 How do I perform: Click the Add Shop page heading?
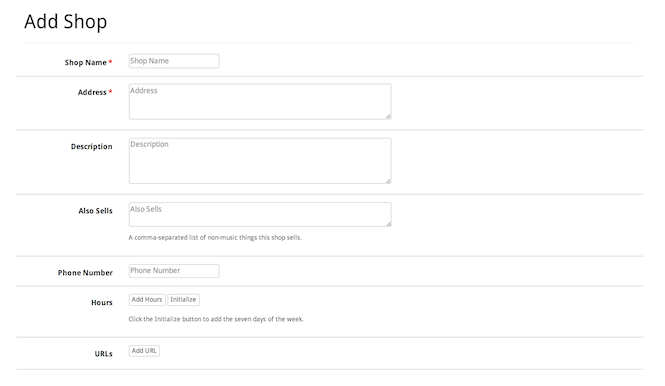(x=65, y=22)
